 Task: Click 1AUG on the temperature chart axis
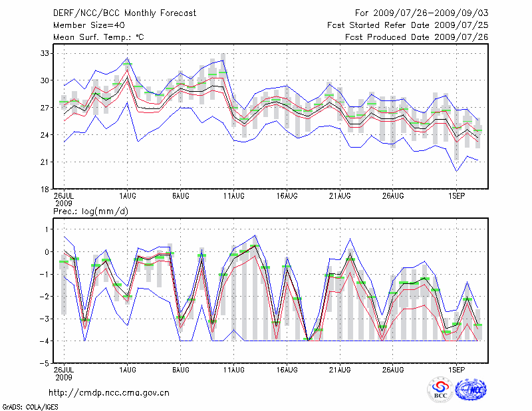128,196
